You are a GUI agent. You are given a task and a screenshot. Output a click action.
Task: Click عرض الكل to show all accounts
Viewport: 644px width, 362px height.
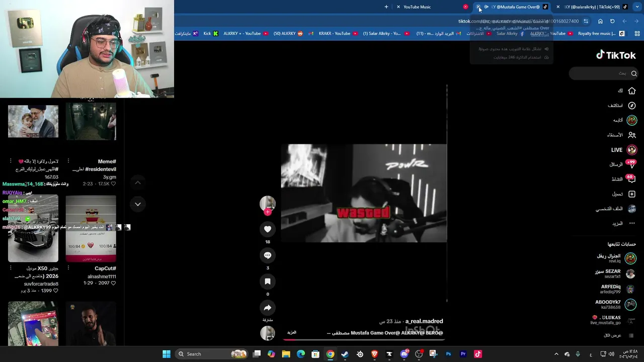click(619, 335)
